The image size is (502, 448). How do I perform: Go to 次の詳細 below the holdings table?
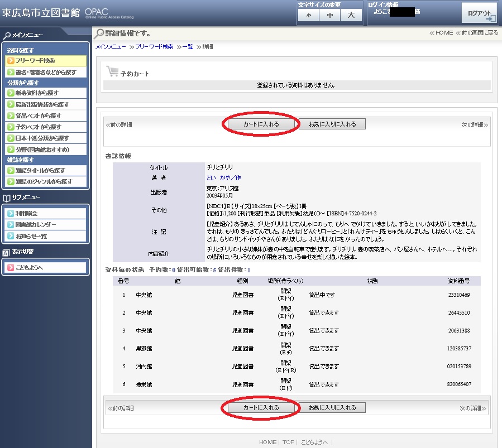pos(473,408)
